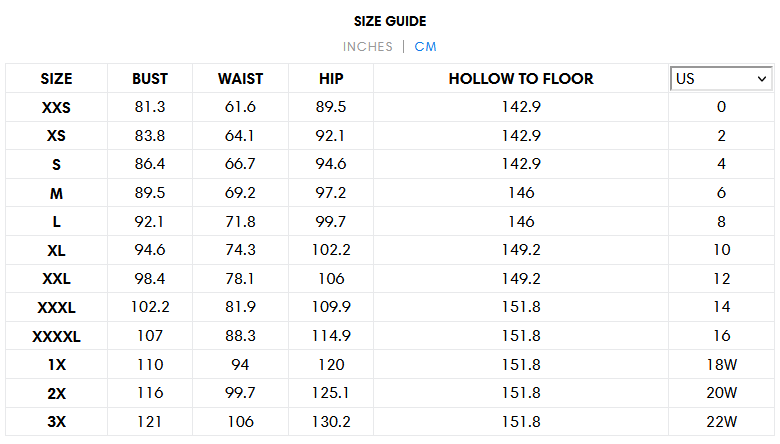This screenshot has width=780, height=444.
Task: Click the WAIST column header
Action: (240, 79)
